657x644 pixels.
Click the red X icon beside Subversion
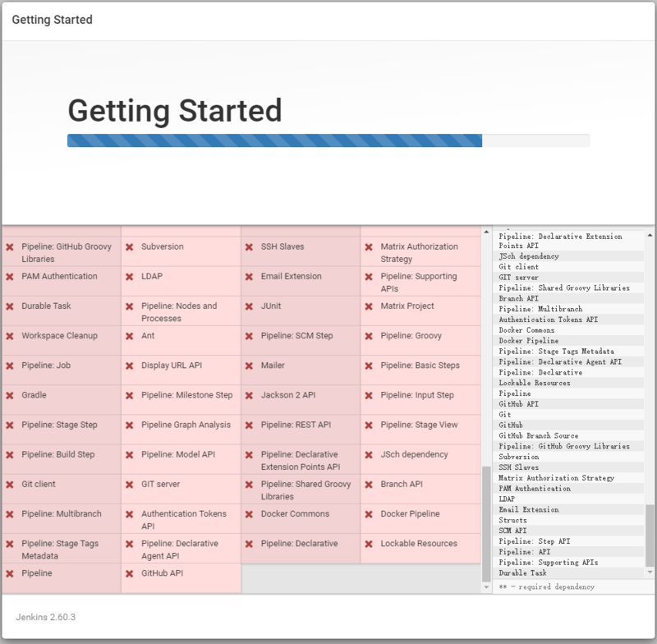click(x=131, y=246)
